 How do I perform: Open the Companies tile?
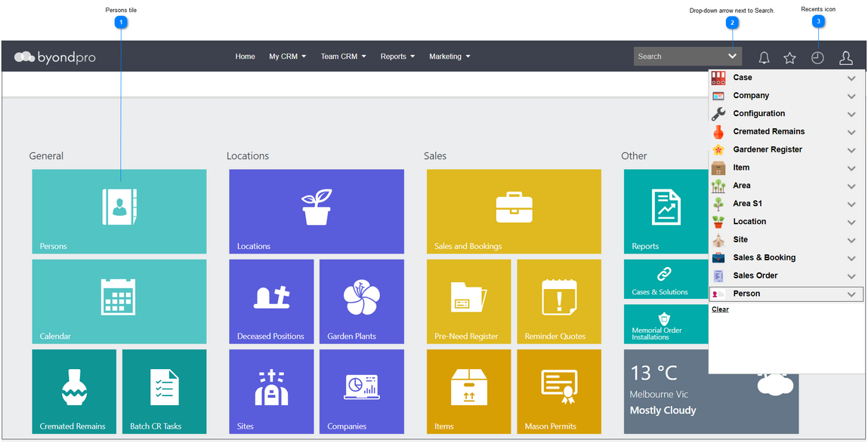(362, 392)
